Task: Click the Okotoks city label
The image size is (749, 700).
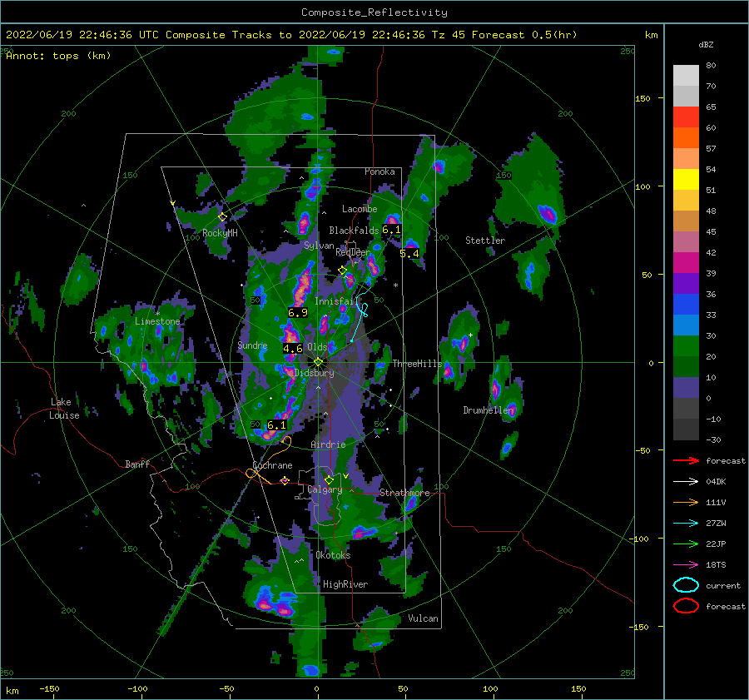Action: 333,555
